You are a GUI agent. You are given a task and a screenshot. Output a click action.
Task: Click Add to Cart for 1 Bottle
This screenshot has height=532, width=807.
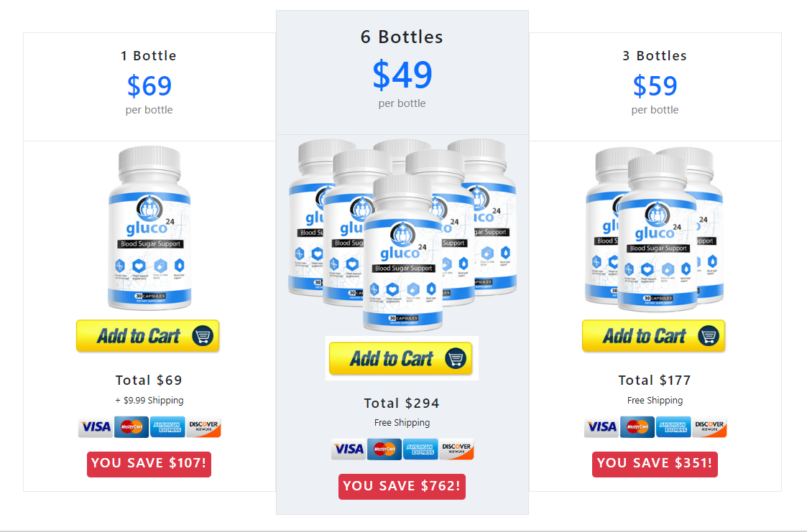[x=148, y=336]
